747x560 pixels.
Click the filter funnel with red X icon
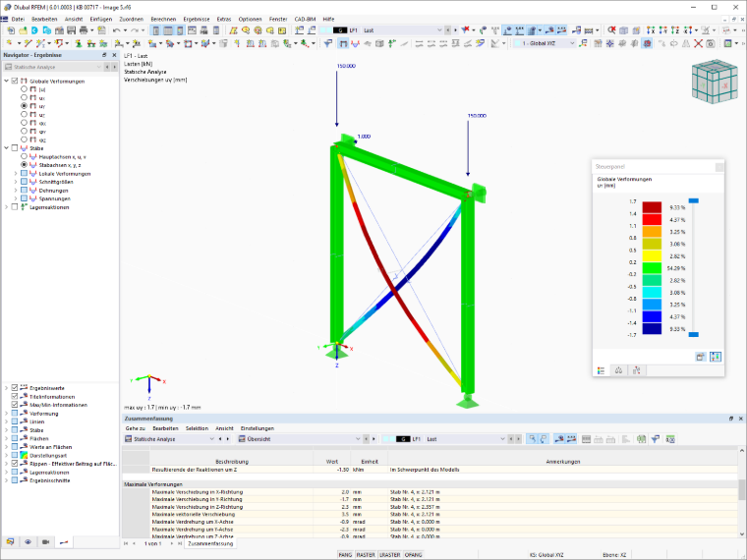(466, 30)
